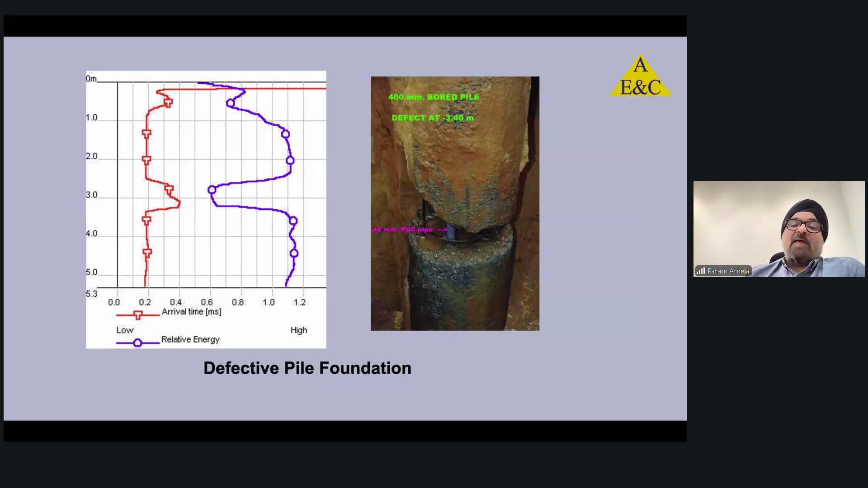Click 'Arrival time [ms]' legend text
The height and width of the screenshot is (488, 868).
[191, 312]
